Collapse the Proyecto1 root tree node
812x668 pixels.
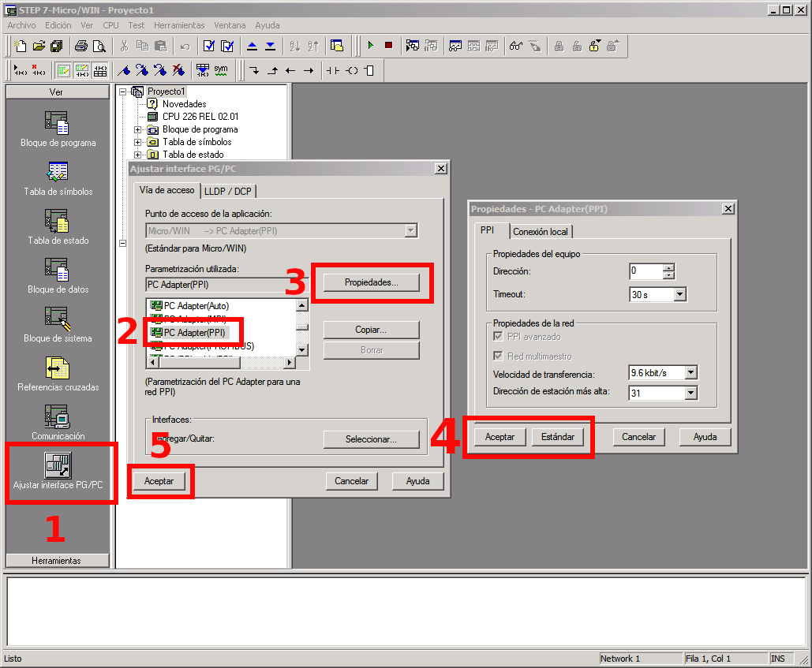coord(123,91)
